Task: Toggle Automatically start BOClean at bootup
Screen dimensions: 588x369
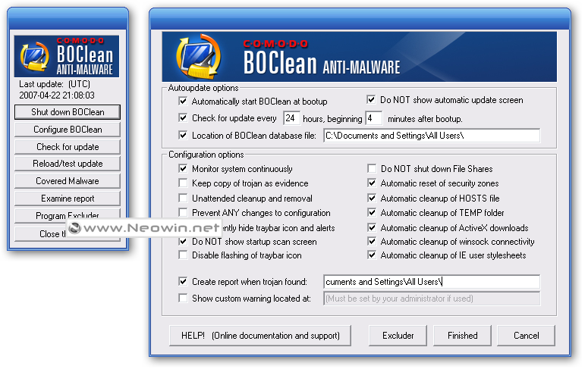Action: 183,101
